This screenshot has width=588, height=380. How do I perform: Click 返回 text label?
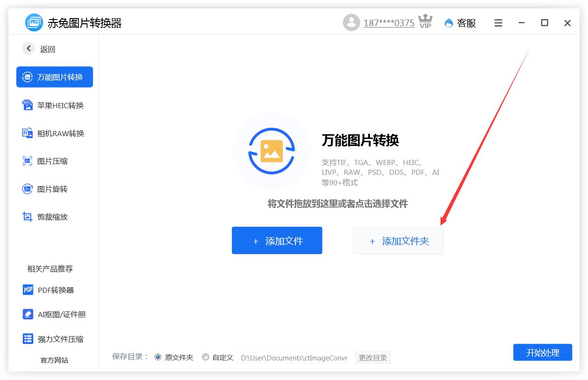(48, 49)
